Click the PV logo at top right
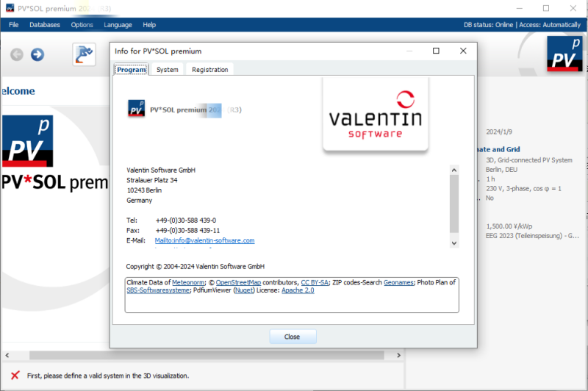 pyautogui.click(x=564, y=54)
